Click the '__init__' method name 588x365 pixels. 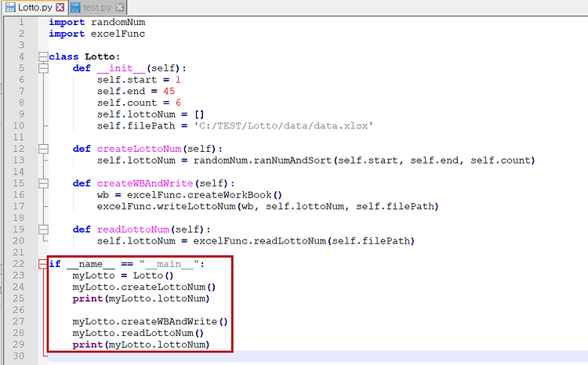[121, 68]
